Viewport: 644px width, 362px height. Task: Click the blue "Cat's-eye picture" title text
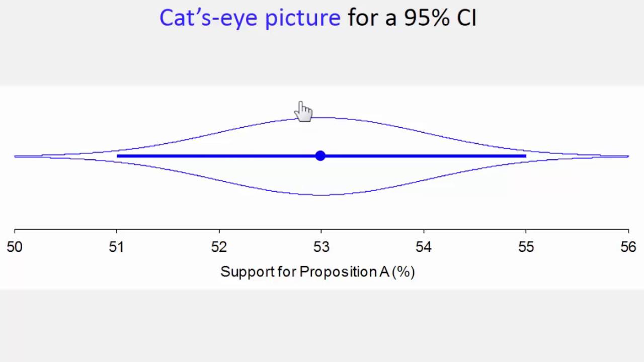click(250, 18)
